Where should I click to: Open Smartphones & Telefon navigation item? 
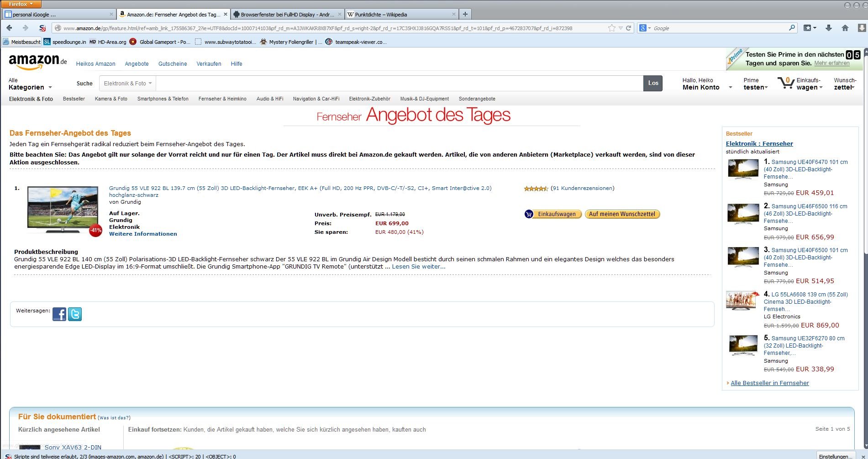tap(163, 99)
